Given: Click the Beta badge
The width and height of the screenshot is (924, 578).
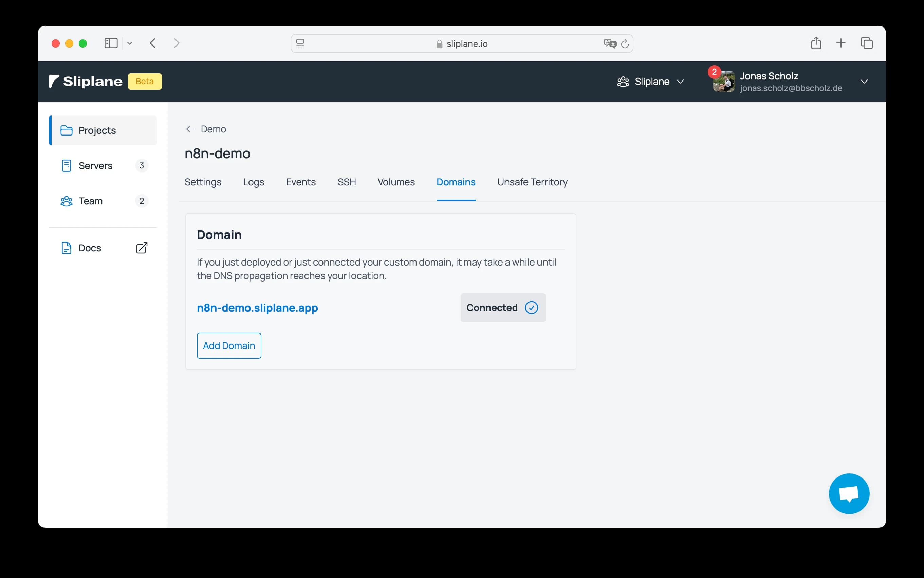Looking at the screenshot, I should tap(145, 82).
